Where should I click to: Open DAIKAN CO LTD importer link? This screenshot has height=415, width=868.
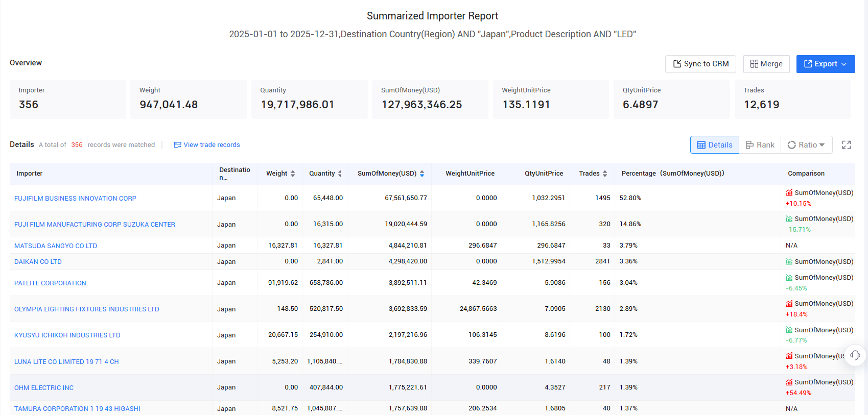pyautogui.click(x=38, y=262)
